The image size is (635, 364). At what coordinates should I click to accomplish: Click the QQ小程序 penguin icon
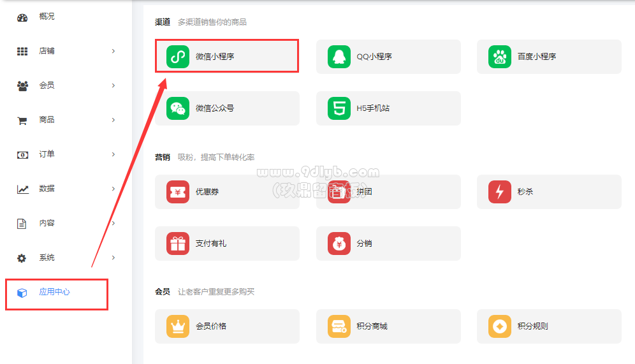[x=339, y=56]
